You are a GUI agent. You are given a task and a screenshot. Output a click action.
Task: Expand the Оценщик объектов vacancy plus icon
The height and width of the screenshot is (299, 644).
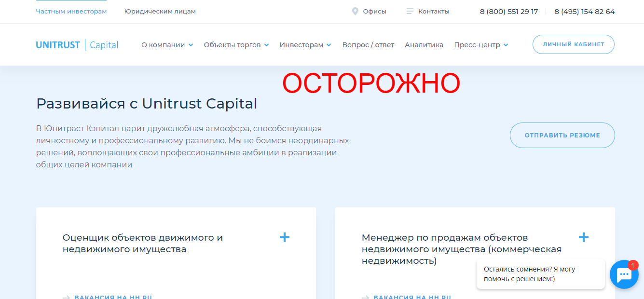(x=285, y=237)
